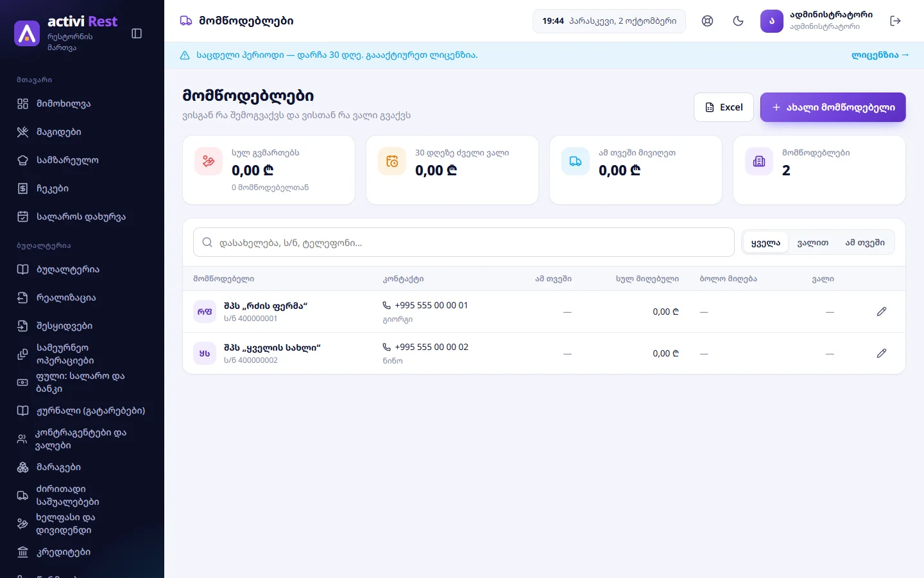Select the „ყველა“ filter tab

click(766, 243)
